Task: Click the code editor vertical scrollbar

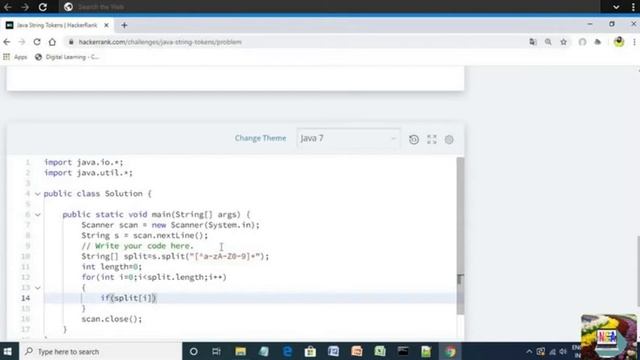Action: (460, 236)
